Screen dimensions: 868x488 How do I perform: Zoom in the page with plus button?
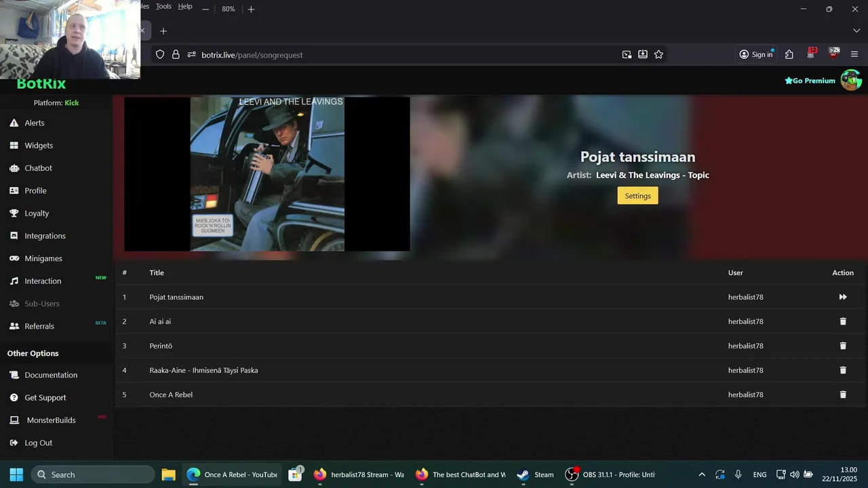[251, 9]
